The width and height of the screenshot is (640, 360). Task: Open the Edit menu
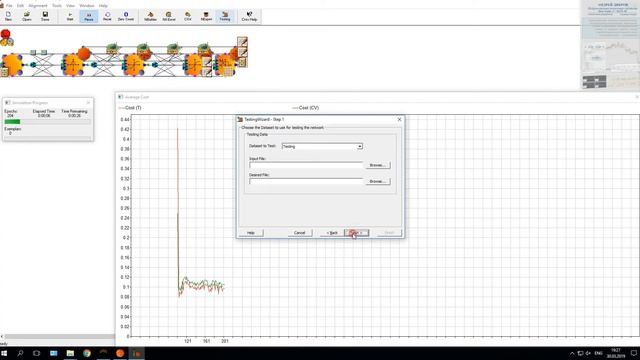20,6
